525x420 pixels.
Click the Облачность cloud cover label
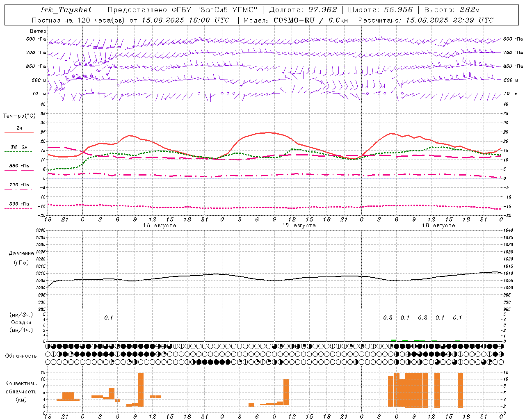[21, 356]
